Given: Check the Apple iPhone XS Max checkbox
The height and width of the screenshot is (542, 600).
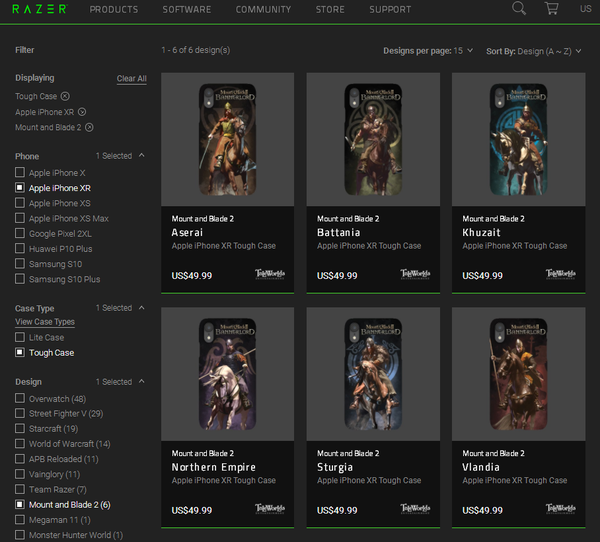Looking at the screenshot, I should pyautogui.click(x=20, y=218).
